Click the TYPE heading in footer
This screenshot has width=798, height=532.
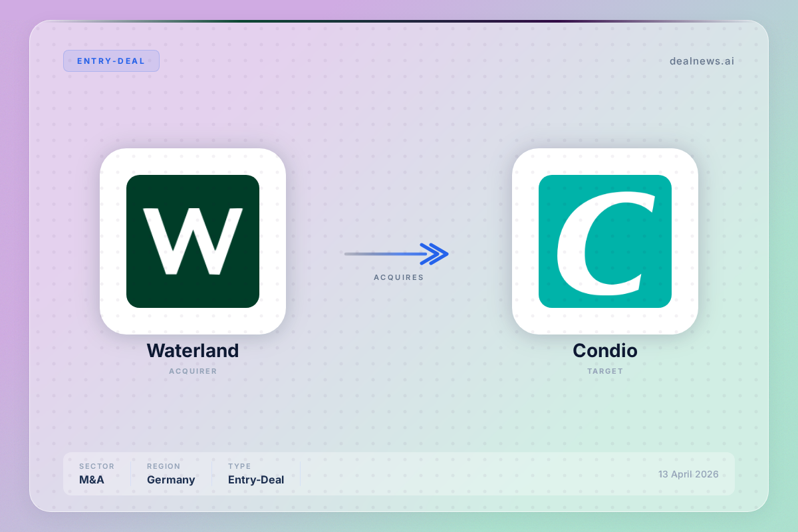tap(239, 466)
